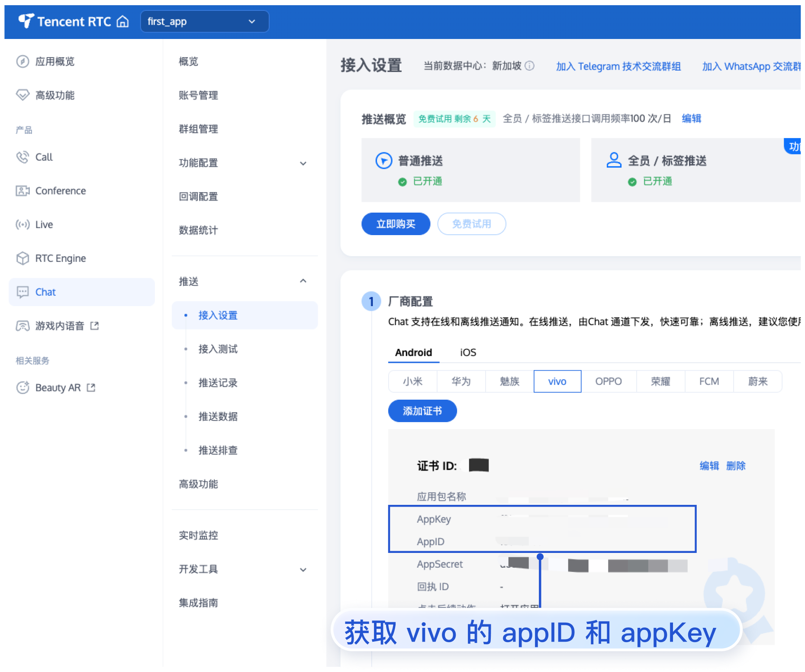Select the vivo vendor tab
The height and width of the screenshot is (672, 805).
(557, 381)
